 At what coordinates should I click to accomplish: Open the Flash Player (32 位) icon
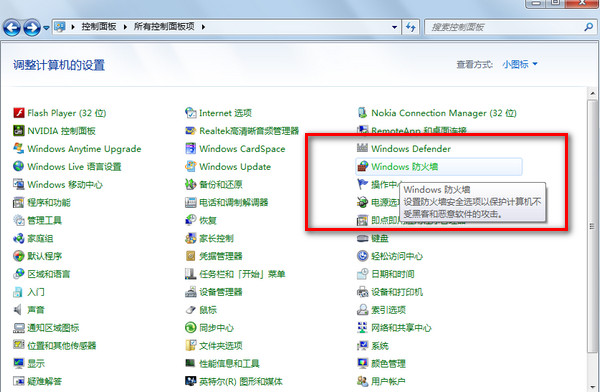point(18,113)
